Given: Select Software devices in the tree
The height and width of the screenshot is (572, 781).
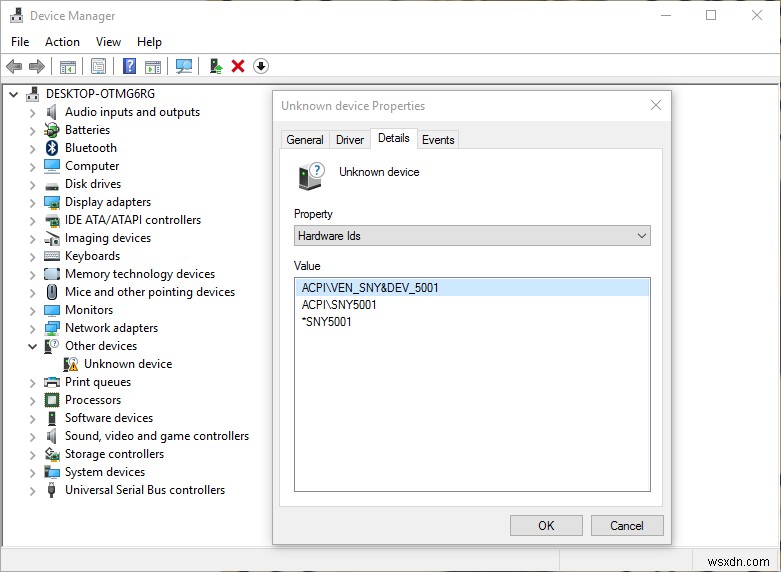Looking at the screenshot, I should (x=109, y=418).
